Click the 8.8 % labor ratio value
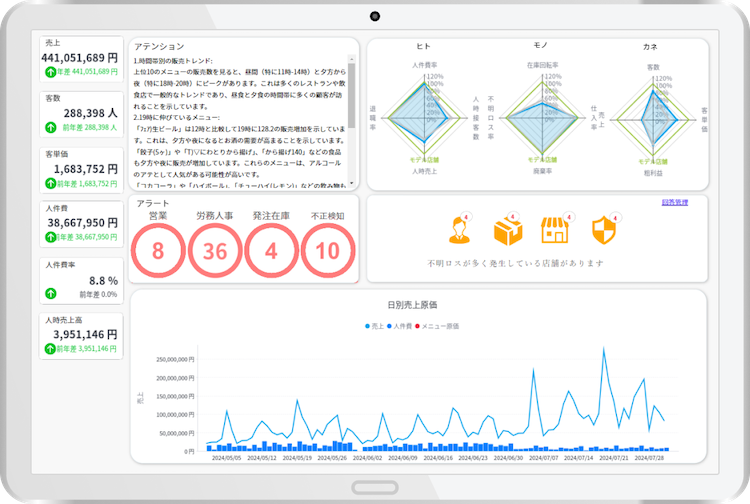 click(103, 281)
